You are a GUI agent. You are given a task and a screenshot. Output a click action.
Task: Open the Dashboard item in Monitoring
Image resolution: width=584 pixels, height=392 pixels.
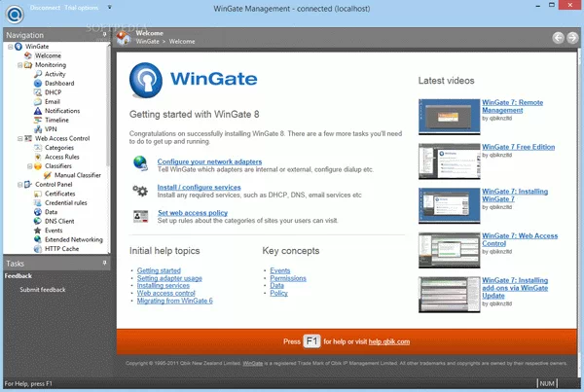tap(59, 83)
